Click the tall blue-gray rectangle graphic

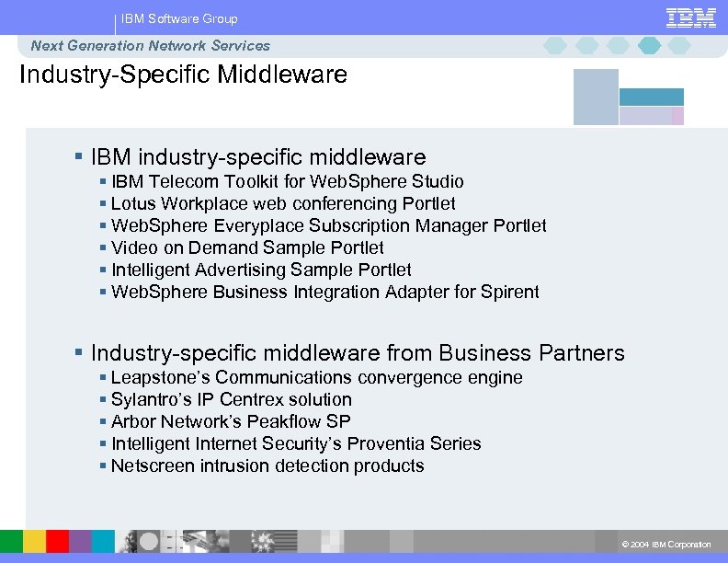pyautogui.click(x=596, y=98)
